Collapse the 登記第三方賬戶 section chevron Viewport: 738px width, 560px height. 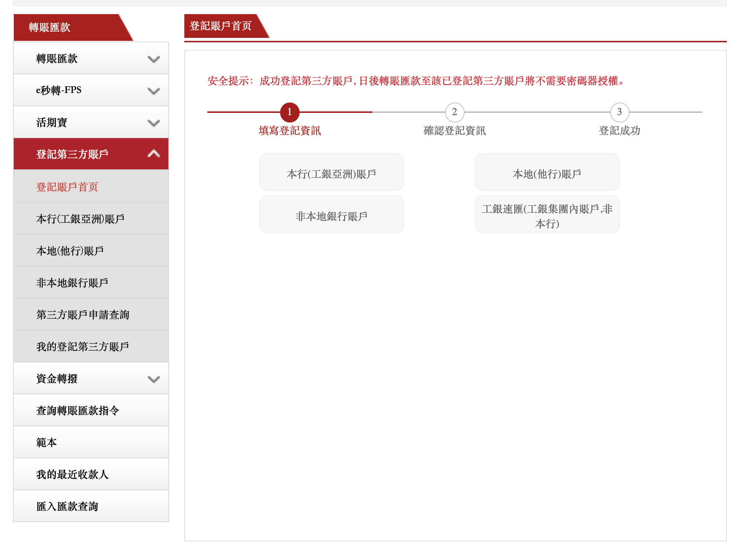(153, 154)
